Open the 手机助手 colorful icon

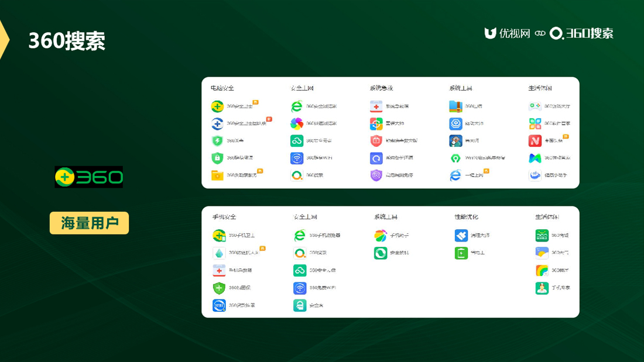(x=381, y=235)
